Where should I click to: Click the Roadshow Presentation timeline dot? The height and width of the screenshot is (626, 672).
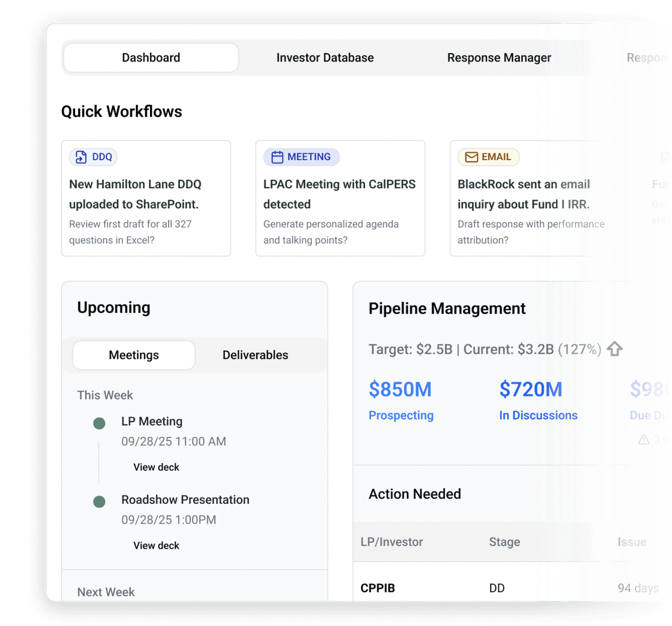(99, 502)
